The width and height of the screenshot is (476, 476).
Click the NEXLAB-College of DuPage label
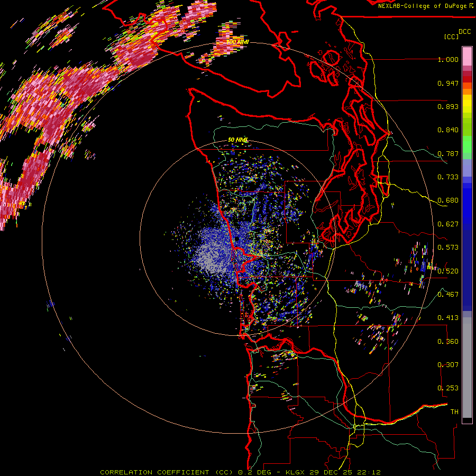tap(423, 6)
